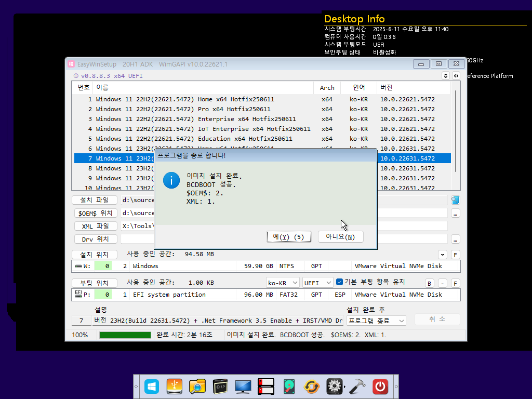Viewport: 532px width, 399px height.
Task: Click the dock's right diamond handle
Action: 396,387
